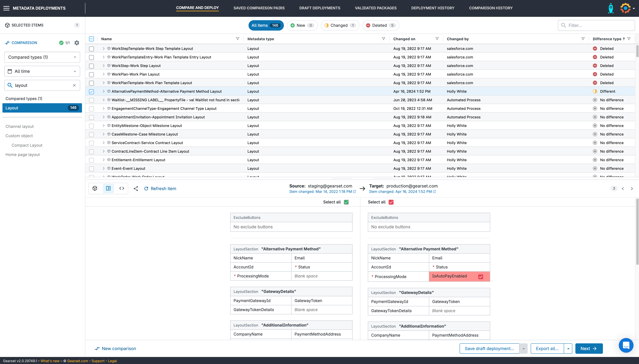Open the hamburger navigation menu
The width and height of the screenshot is (639, 364).
[x=6, y=8]
